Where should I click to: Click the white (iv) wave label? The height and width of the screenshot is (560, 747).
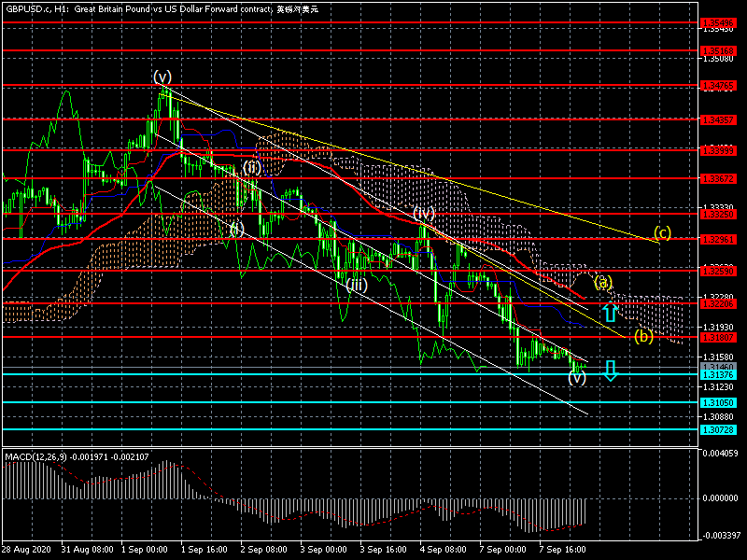pos(425,214)
